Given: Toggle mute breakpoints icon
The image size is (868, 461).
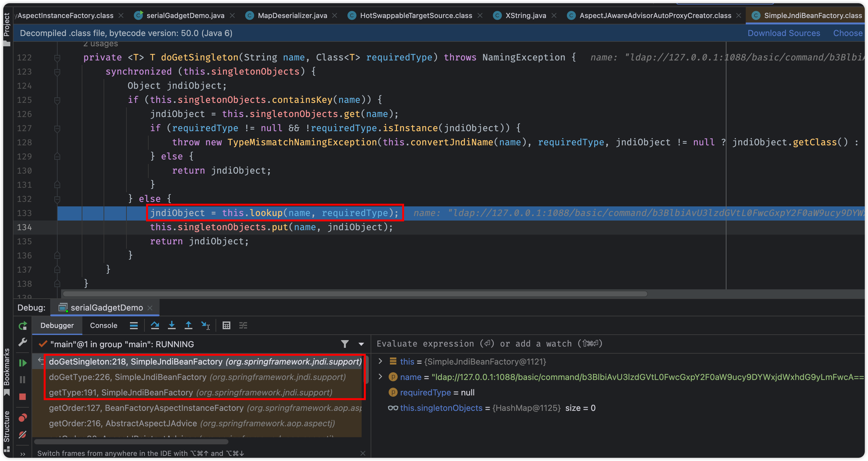Looking at the screenshot, I should click(x=23, y=435).
